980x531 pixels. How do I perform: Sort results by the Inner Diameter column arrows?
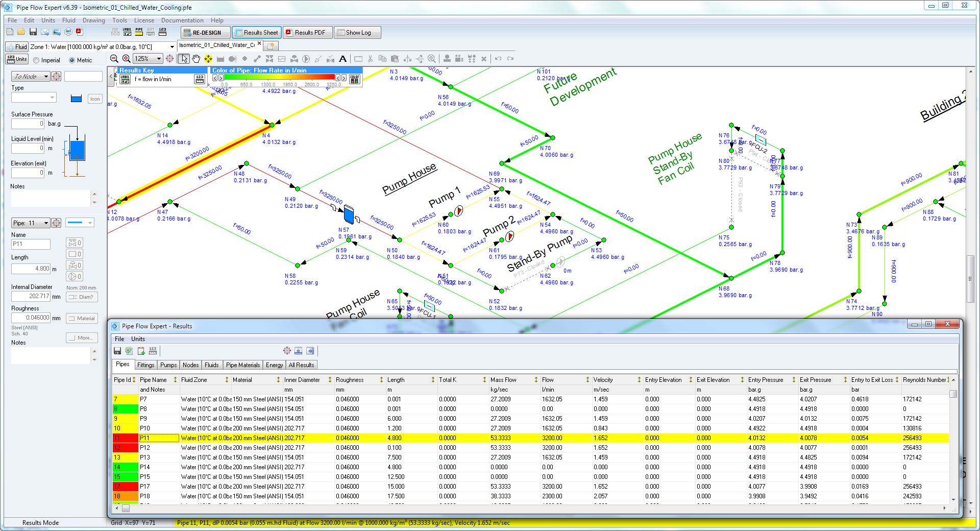tap(330, 380)
